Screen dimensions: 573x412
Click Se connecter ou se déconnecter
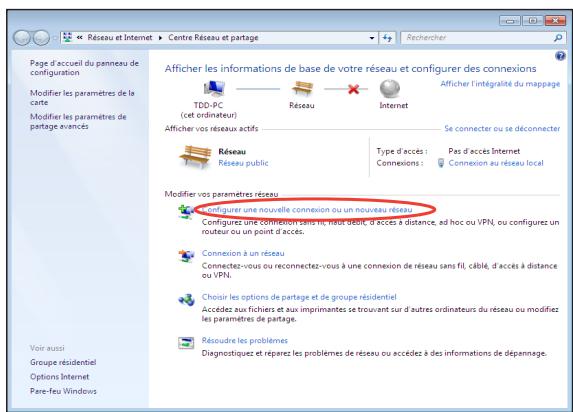coord(502,128)
